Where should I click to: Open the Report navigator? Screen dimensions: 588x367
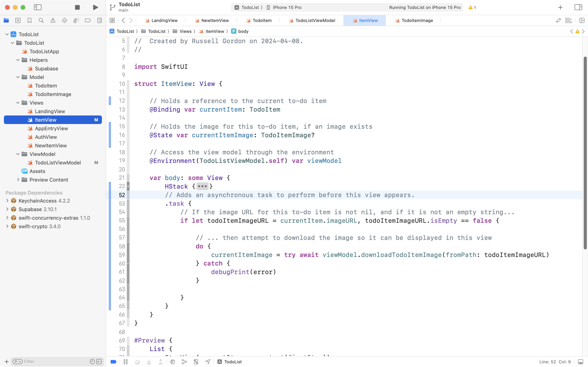click(99, 20)
